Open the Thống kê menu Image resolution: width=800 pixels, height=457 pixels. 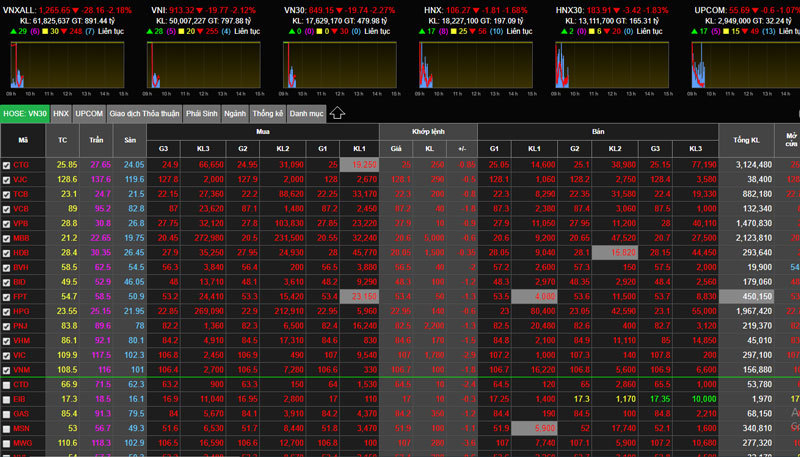(268, 114)
